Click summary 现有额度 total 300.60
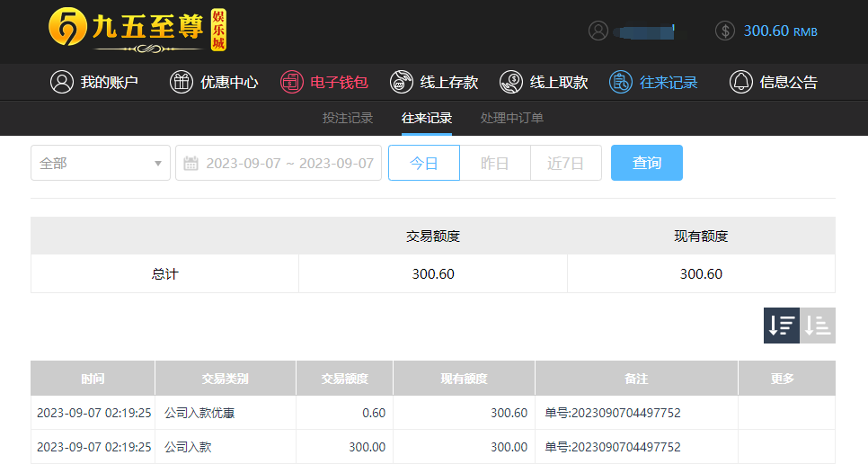Image resolution: width=868 pixels, height=473 pixels. (x=701, y=274)
